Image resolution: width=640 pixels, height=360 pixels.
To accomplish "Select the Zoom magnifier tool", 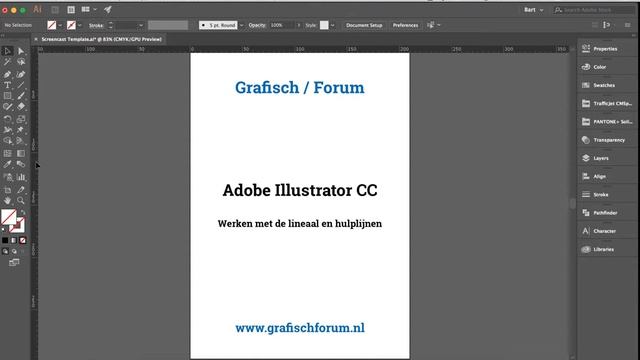I will pyautogui.click(x=21, y=200).
